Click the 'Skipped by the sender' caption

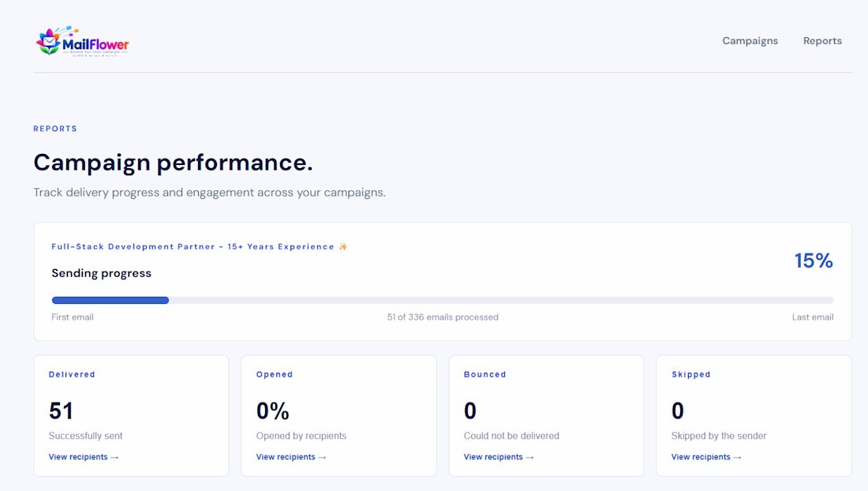coord(719,436)
